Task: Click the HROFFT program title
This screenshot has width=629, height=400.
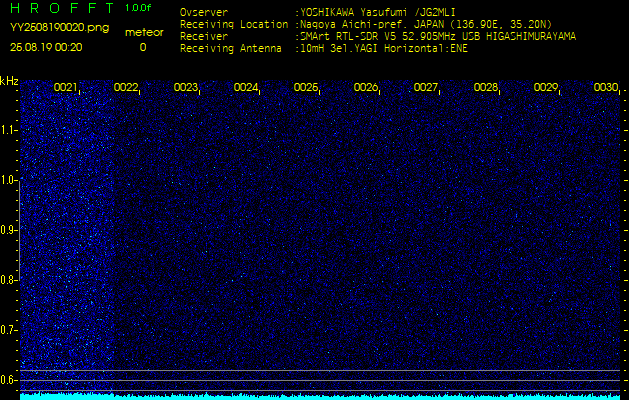Action: click(62, 8)
